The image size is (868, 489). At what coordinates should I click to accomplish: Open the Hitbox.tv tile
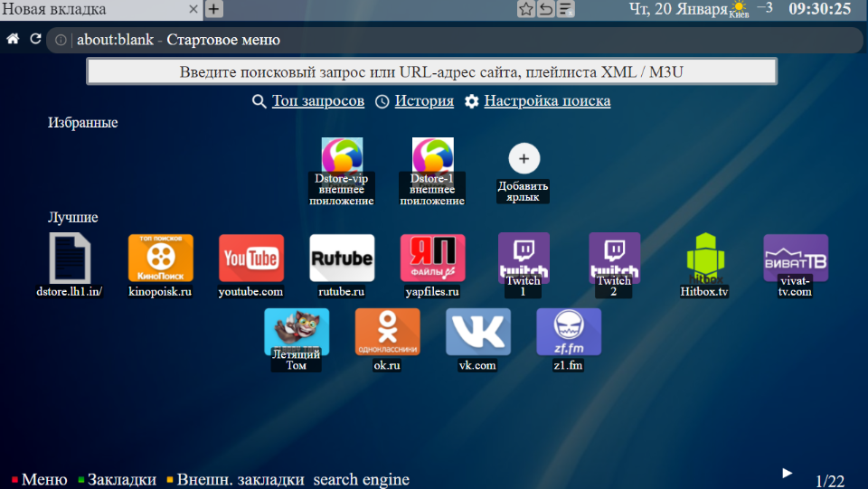pos(704,259)
